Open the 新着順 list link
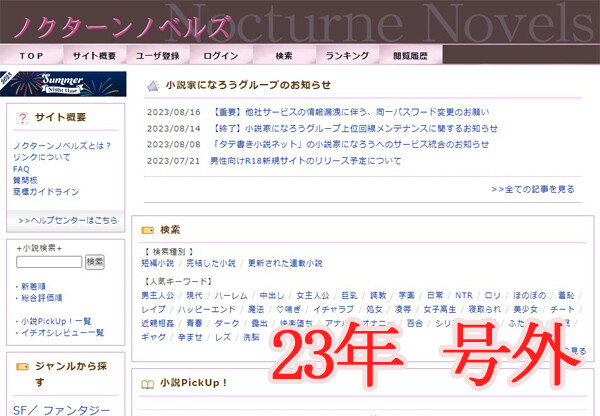Viewport: 600px width, 416px height. [34, 286]
